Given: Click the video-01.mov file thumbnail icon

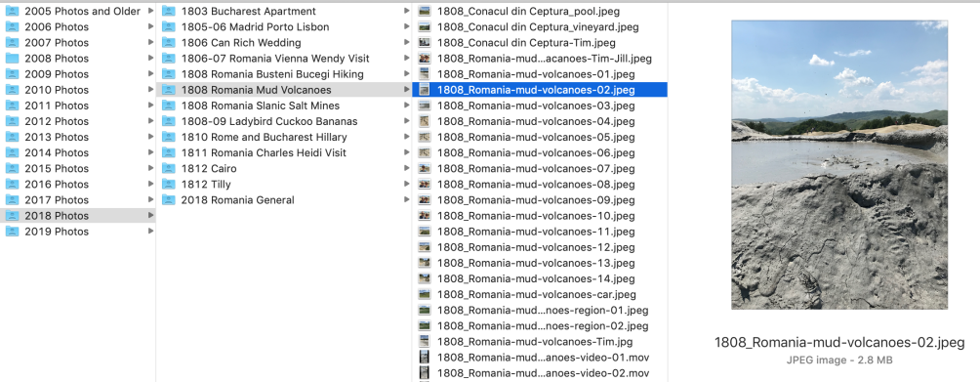Looking at the screenshot, I should point(425,358).
